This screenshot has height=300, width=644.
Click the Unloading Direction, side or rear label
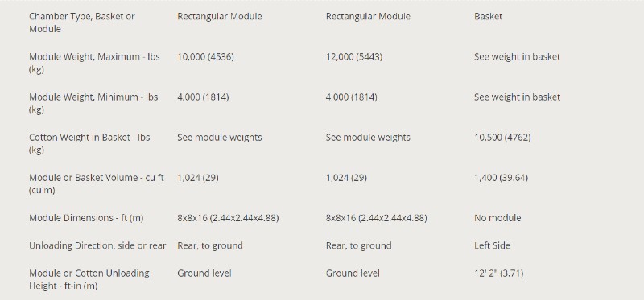click(97, 245)
